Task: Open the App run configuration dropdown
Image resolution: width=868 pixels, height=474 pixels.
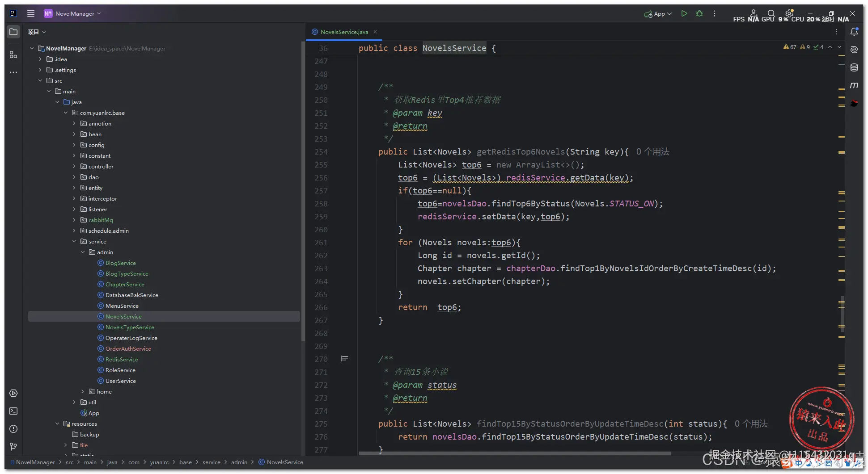Action: (658, 14)
